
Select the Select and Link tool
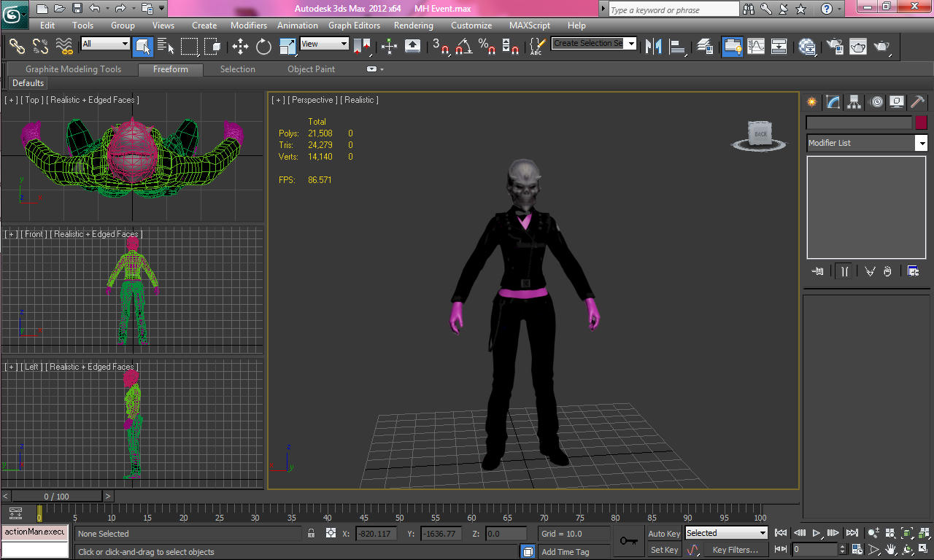17,47
